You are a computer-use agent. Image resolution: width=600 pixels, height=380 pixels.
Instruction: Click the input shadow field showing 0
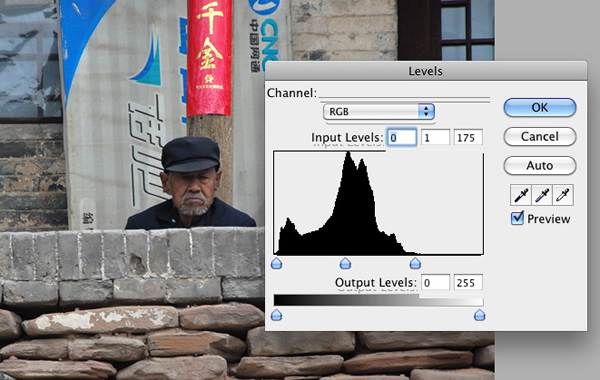click(402, 137)
